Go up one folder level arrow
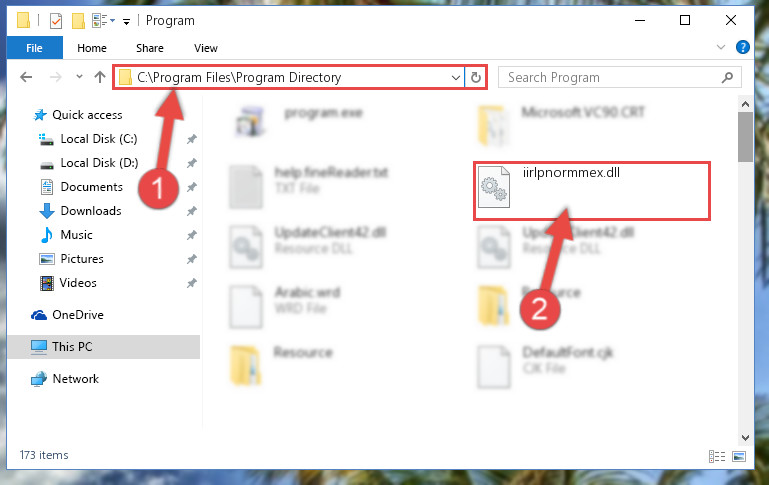Viewport: 769px width, 485px height. click(100, 77)
